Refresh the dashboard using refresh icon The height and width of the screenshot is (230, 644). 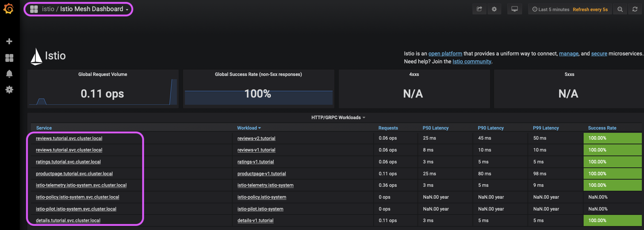click(635, 9)
